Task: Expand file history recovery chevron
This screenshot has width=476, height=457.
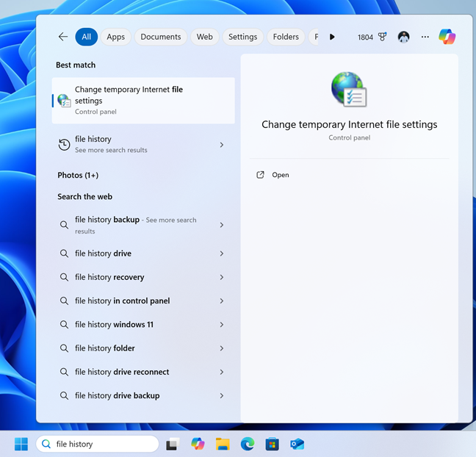Action: click(x=222, y=277)
